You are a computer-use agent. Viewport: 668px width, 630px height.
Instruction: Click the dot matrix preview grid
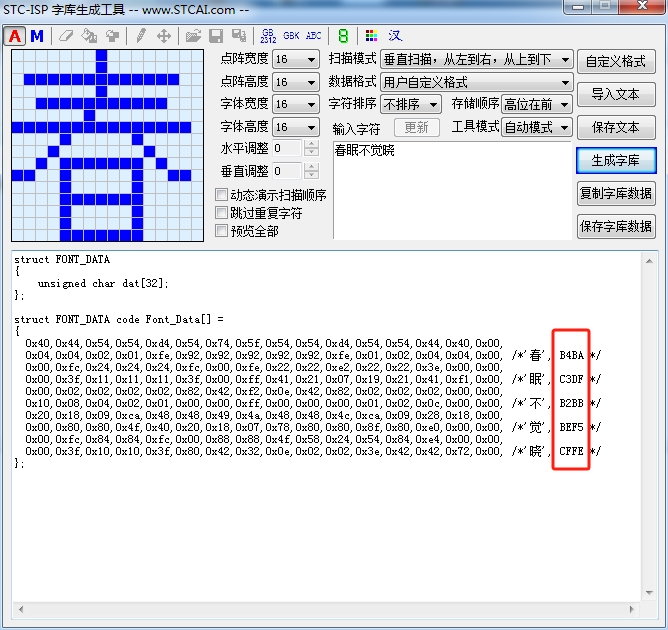pos(107,145)
